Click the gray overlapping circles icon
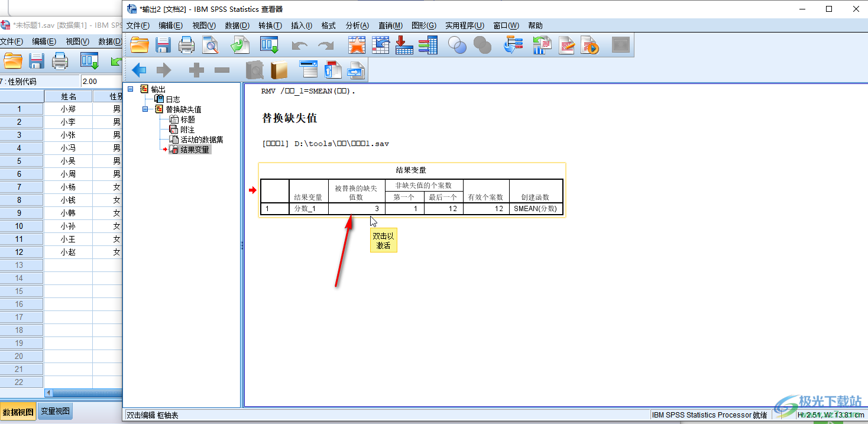868x424 pixels. [482, 45]
